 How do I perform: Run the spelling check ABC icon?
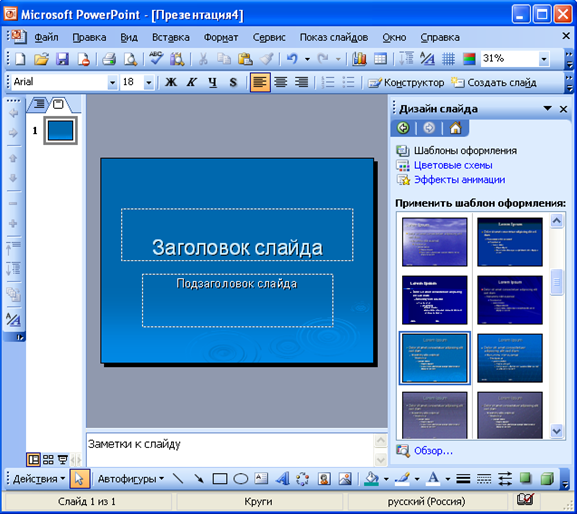[x=156, y=59]
